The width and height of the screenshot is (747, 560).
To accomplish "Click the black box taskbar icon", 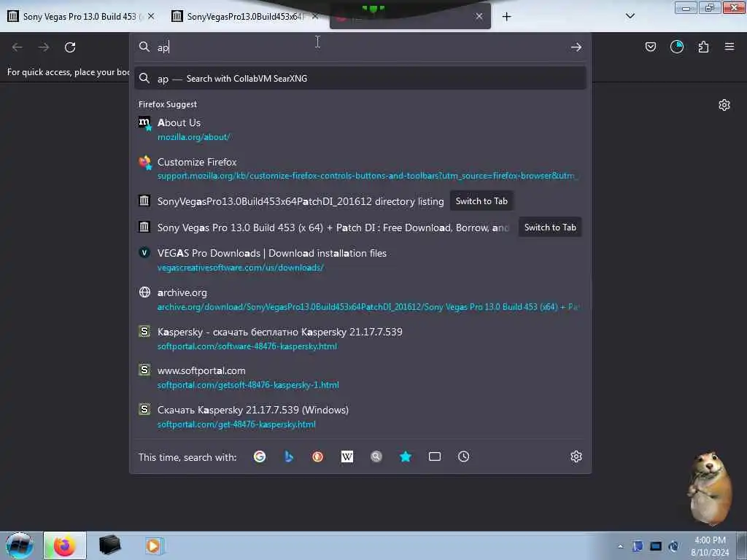I will (x=109, y=545).
